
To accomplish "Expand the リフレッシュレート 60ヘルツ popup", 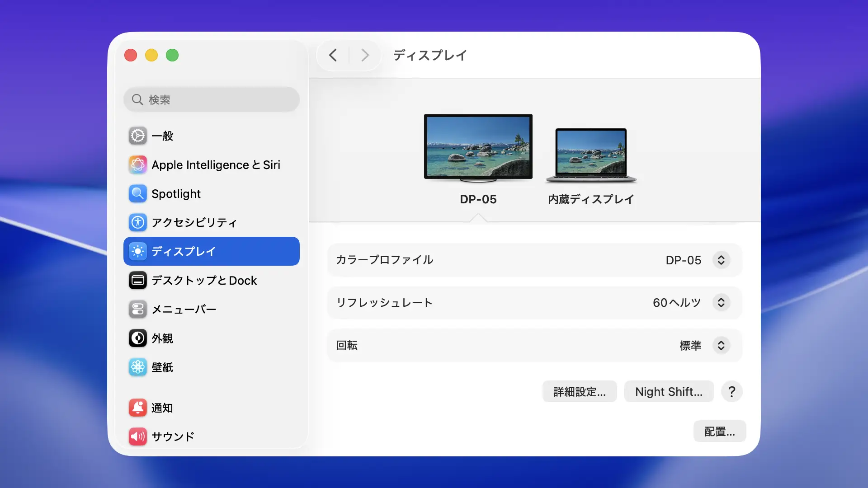I will pos(721,303).
